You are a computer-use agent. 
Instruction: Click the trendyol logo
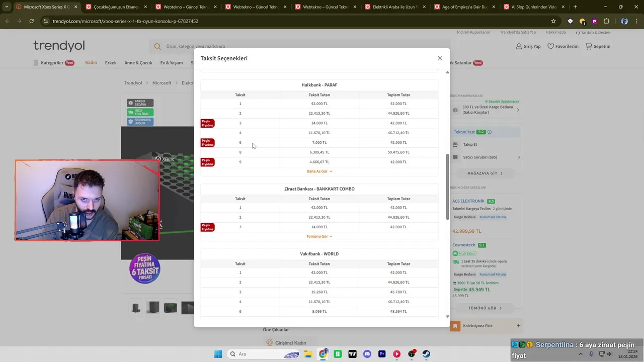pyautogui.click(x=59, y=46)
